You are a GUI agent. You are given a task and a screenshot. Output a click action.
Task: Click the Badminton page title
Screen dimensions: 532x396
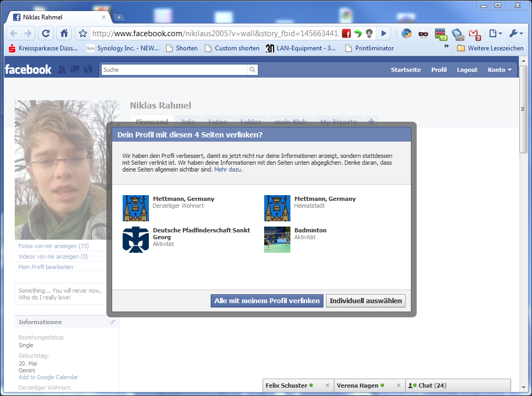click(310, 230)
